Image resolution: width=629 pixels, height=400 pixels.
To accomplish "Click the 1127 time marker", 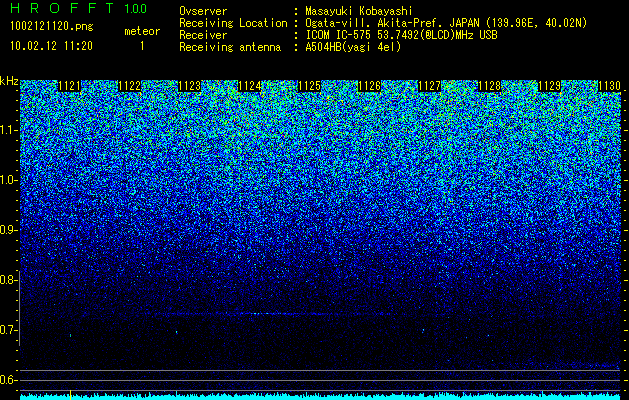I will click(429, 86).
